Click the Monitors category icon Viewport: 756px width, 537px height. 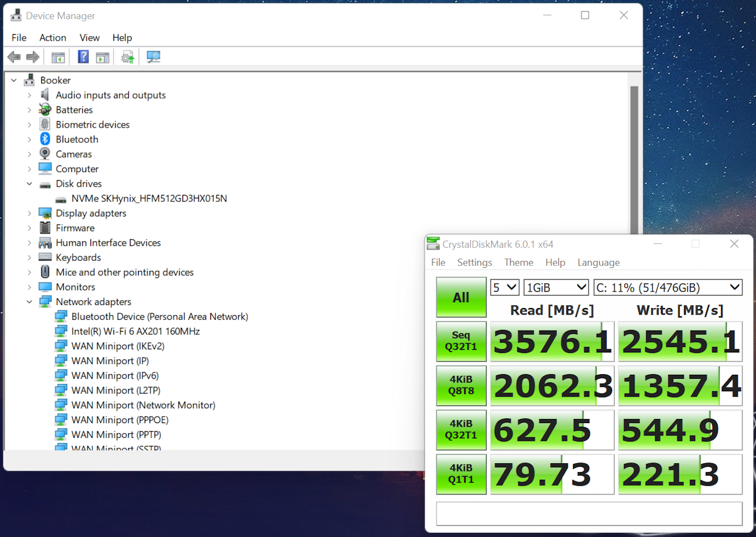click(x=45, y=287)
